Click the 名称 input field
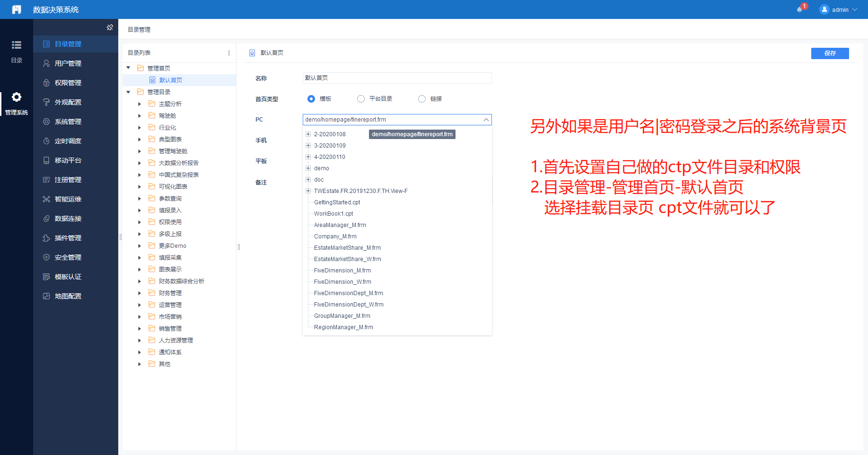Viewport: 868px width, 455px height. (x=397, y=78)
